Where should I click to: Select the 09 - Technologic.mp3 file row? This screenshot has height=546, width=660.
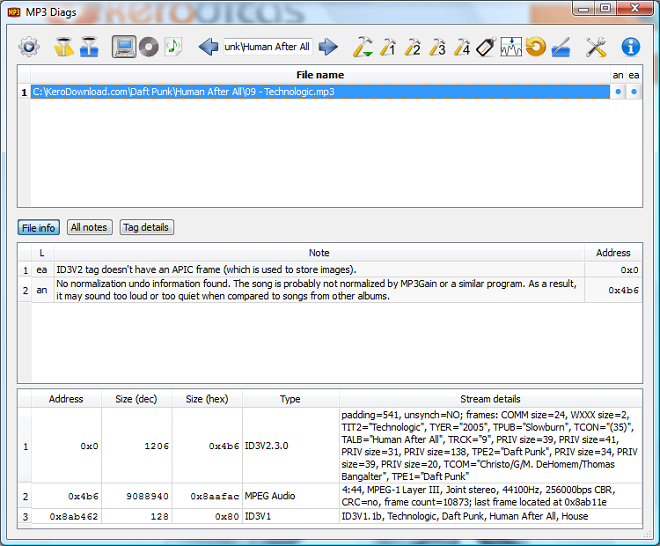(320, 92)
